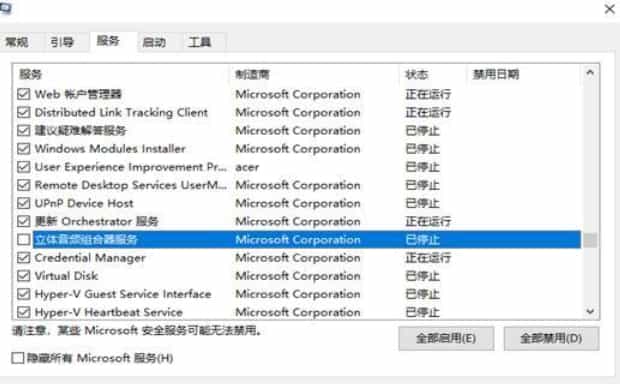Switch to the 常规 tab
The height and width of the screenshot is (384, 620).
(17, 42)
